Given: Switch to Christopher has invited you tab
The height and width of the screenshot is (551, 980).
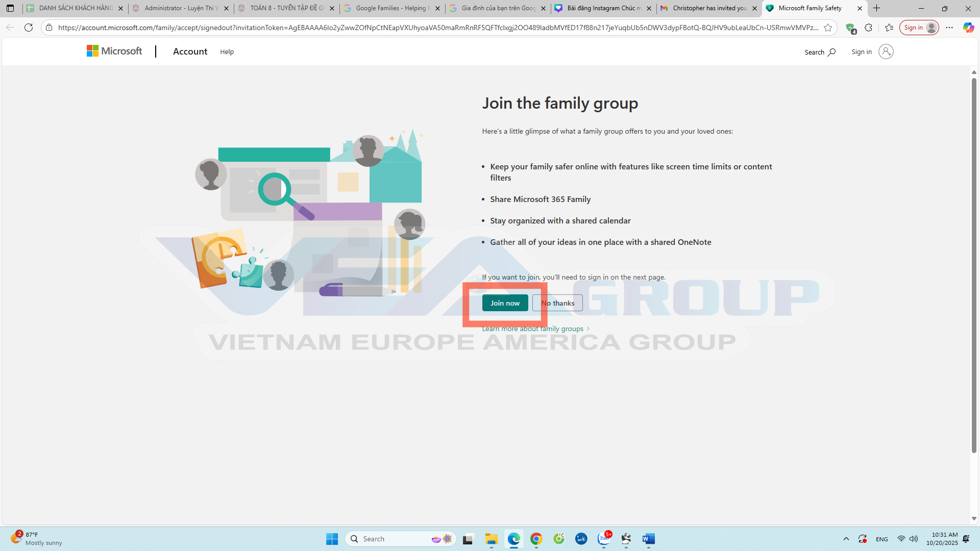Looking at the screenshot, I should [708, 8].
